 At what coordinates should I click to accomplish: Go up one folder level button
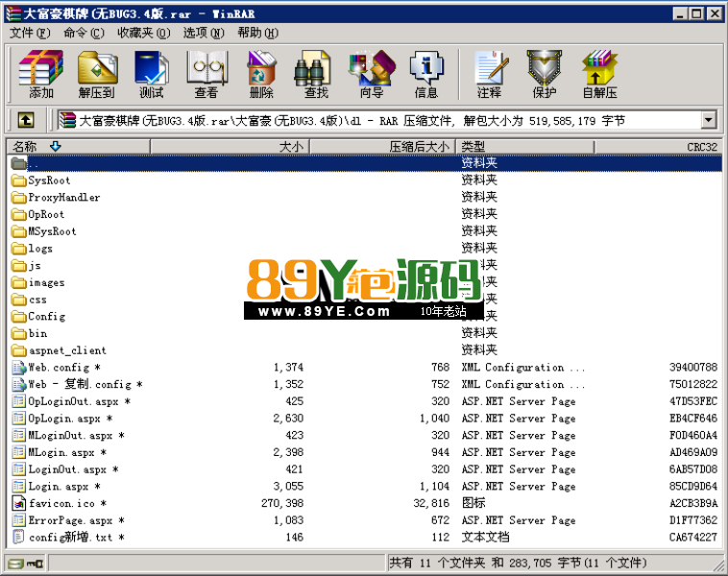tap(26, 121)
